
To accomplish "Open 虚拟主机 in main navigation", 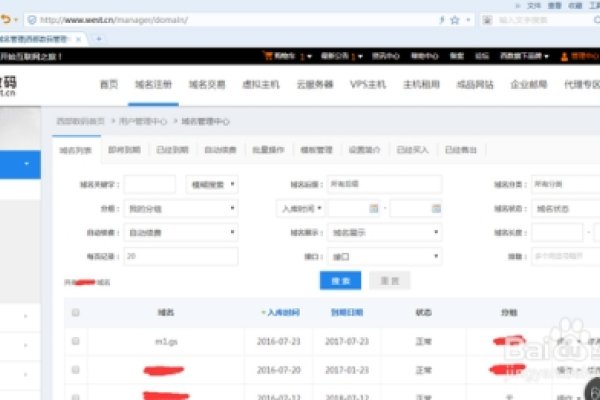I will point(261,84).
